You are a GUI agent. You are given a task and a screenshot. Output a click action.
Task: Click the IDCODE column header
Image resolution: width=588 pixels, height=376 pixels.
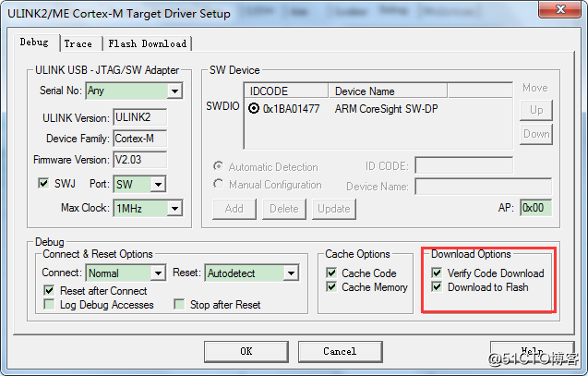click(x=286, y=91)
